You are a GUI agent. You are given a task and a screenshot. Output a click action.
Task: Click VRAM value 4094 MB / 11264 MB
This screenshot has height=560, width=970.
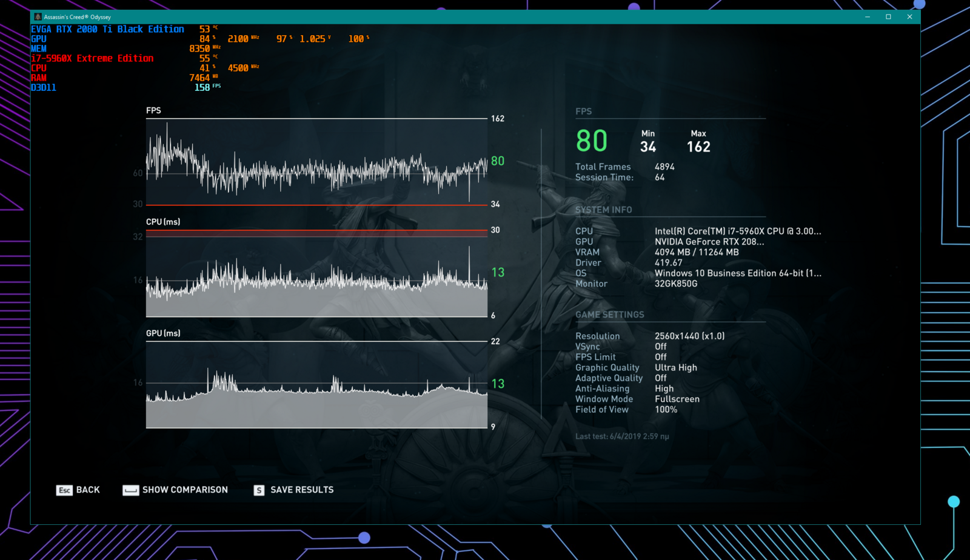(697, 252)
